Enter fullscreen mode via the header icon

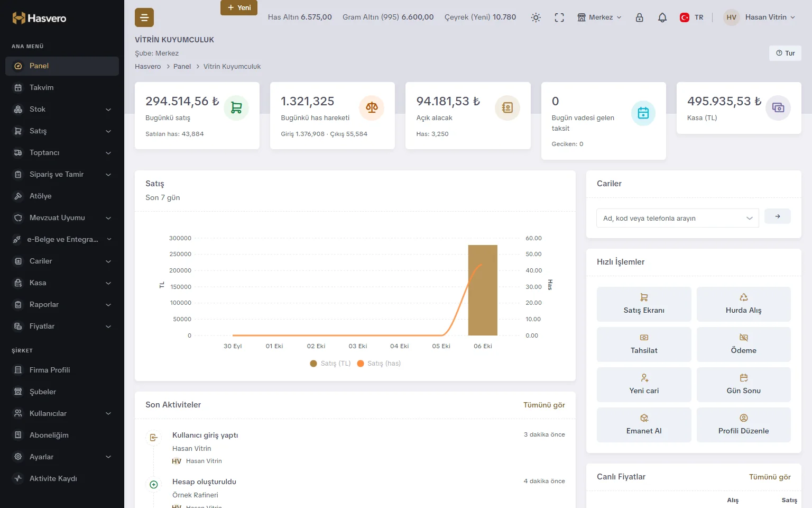(559, 17)
